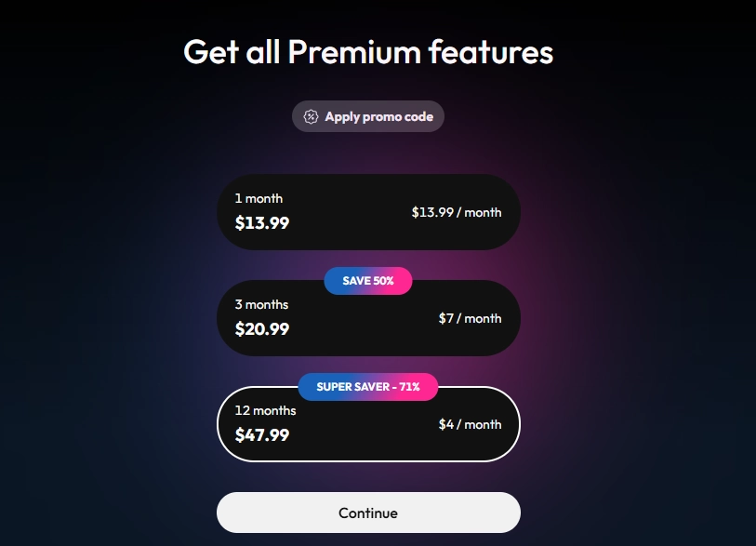756x546 pixels.
Task: Click the 3 months plan duration label
Action: (260, 304)
